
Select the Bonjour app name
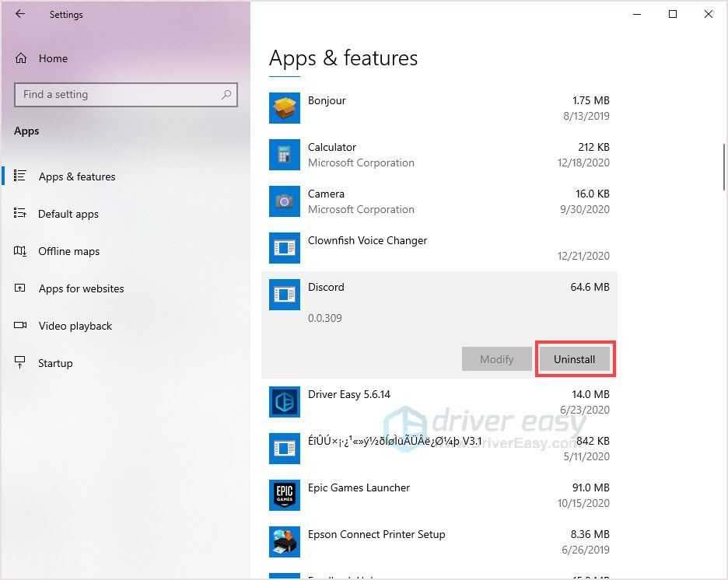coord(327,101)
